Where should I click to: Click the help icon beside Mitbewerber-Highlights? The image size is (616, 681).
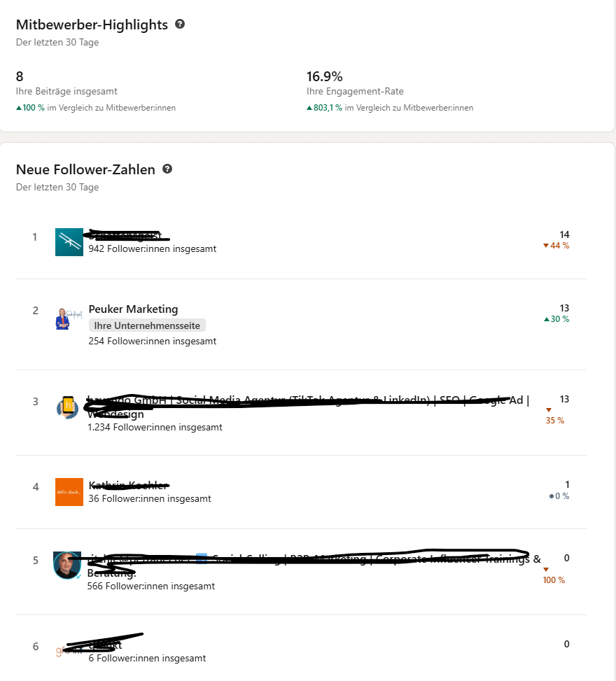pyautogui.click(x=180, y=24)
